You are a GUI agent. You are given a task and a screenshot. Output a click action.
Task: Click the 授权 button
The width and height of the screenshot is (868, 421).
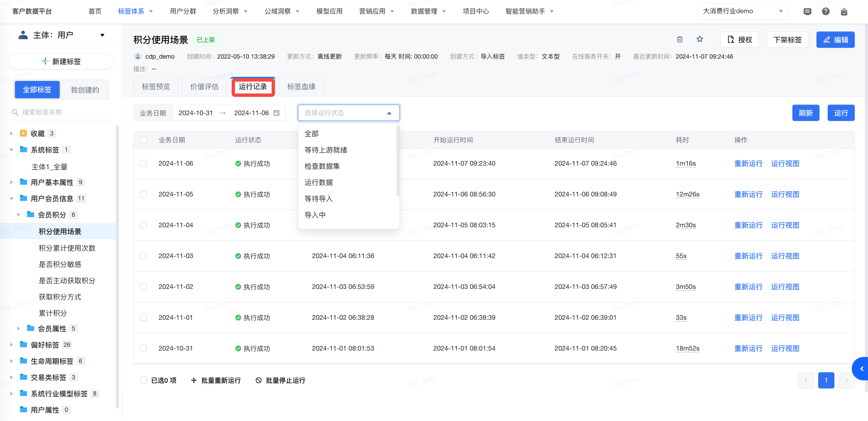[x=740, y=40]
